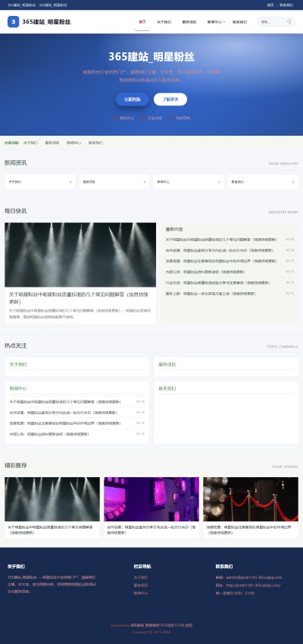Open the 联系我们 card under 新闻资讯

pyautogui.click(x=263, y=181)
